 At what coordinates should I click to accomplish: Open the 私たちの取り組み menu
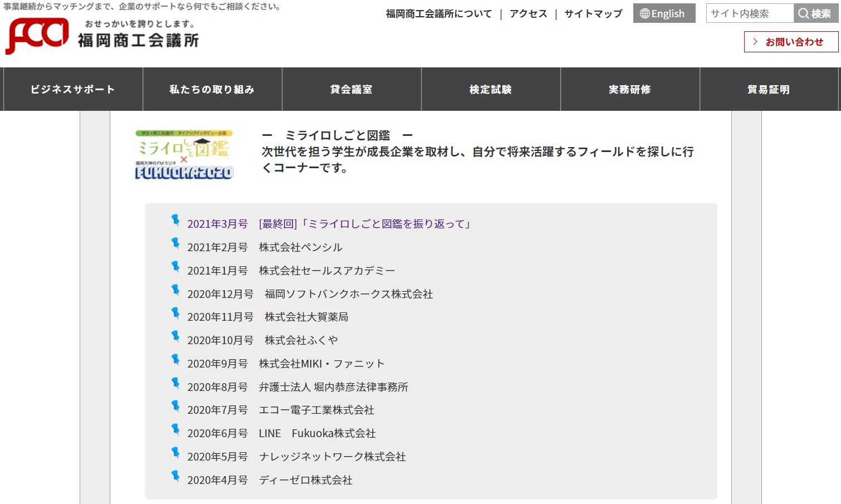212,89
